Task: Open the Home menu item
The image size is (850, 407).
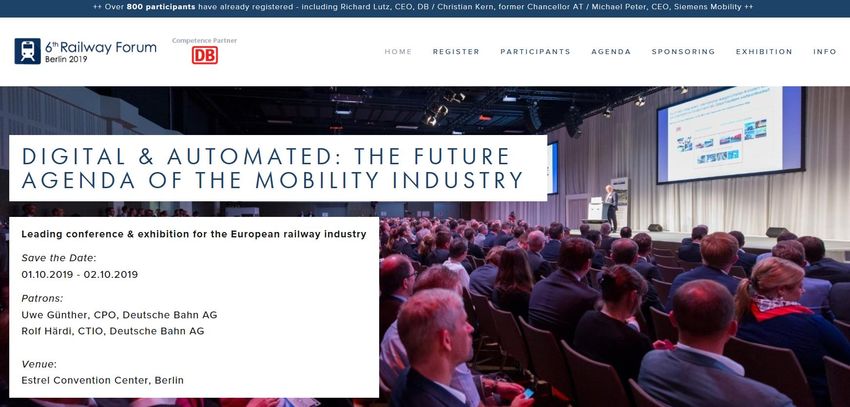Action: coord(398,52)
